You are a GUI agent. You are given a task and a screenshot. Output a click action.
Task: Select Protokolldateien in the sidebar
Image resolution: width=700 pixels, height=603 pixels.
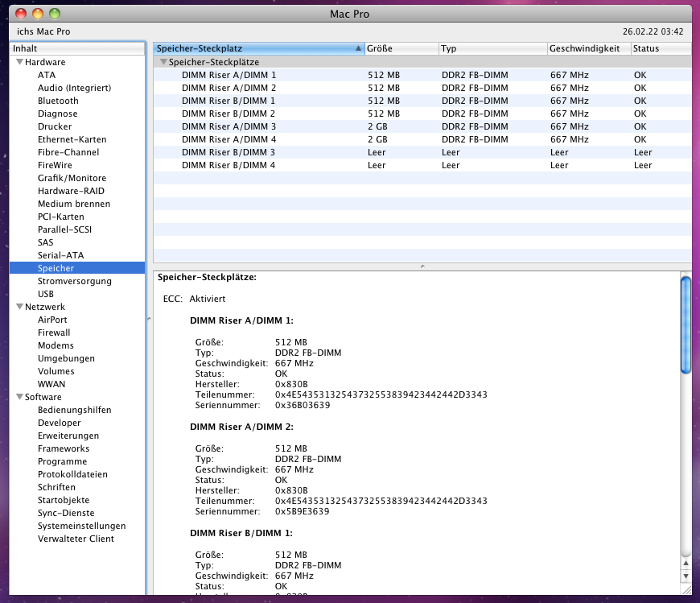click(x=72, y=474)
